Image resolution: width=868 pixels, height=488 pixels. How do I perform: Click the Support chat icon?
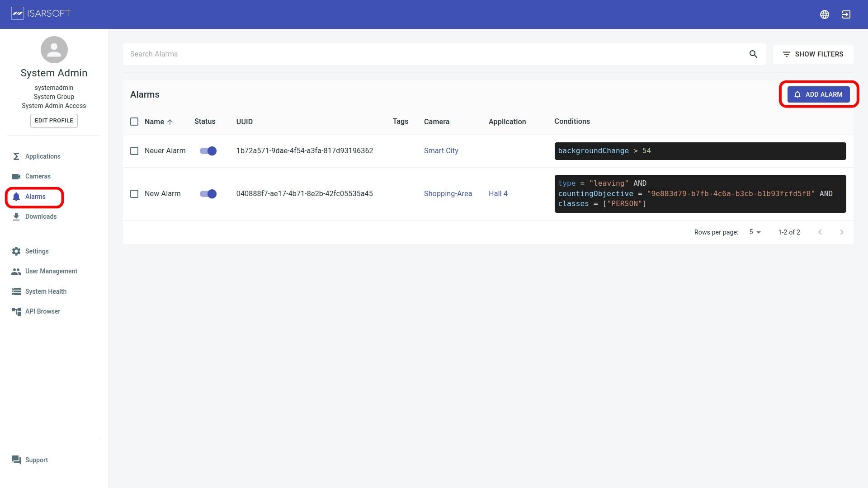pyautogui.click(x=16, y=460)
